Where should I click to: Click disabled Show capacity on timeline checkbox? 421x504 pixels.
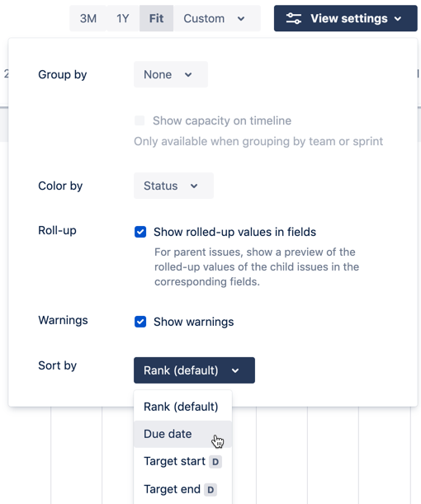point(140,120)
